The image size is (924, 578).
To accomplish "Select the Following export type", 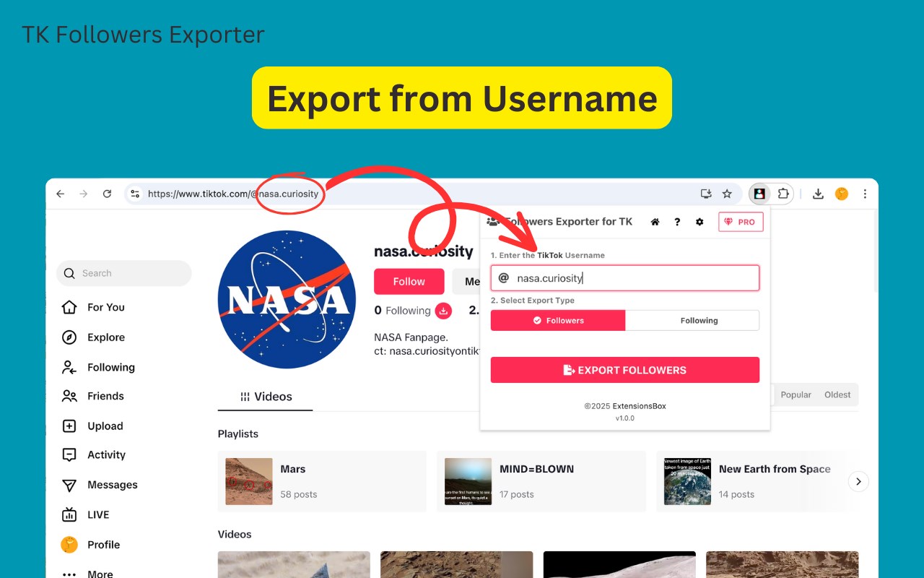I will click(692, 321).
